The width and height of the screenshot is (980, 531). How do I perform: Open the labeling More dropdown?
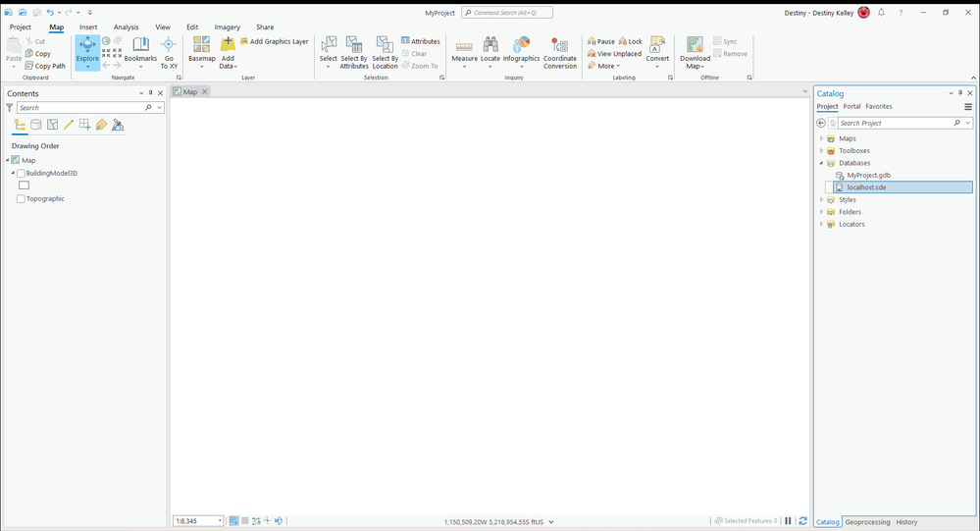(603, 66)
